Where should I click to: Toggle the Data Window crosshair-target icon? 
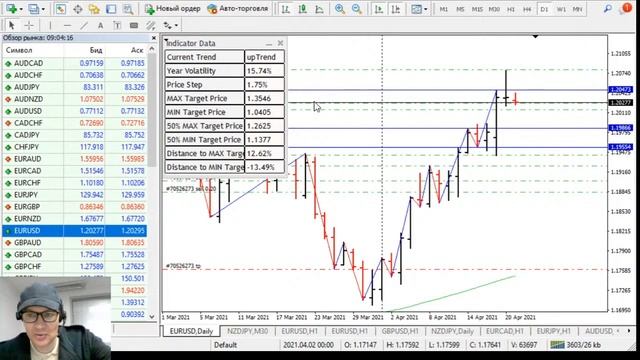(x=78, y=9)
